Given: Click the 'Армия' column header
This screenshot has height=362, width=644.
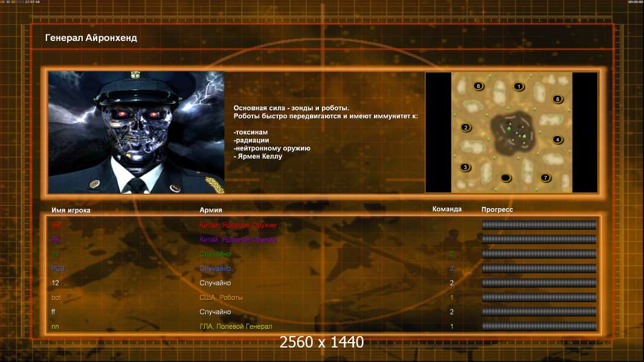Looking at the screenshot, I should [x=211, y=210].
